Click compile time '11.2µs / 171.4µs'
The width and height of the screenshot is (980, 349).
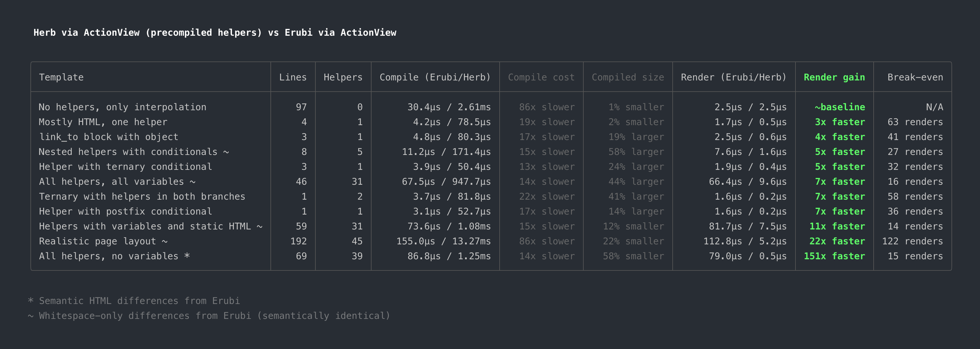446,152
